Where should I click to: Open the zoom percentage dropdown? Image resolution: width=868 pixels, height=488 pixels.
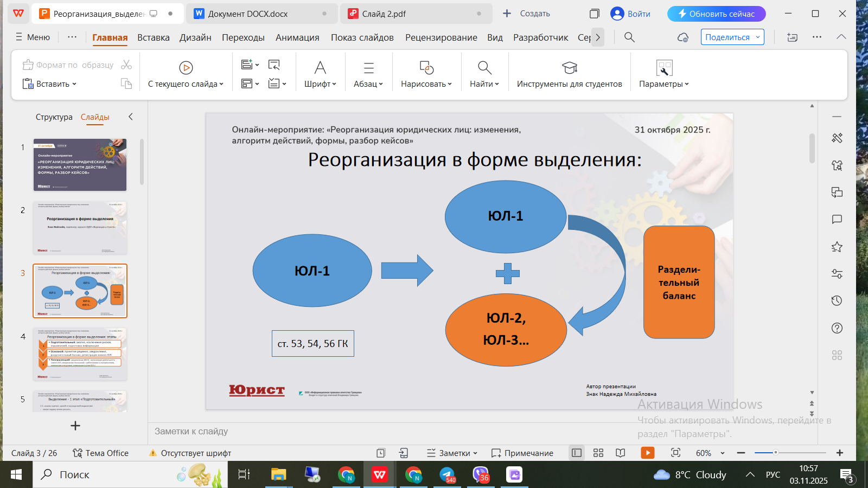click(x=723, y=453)
